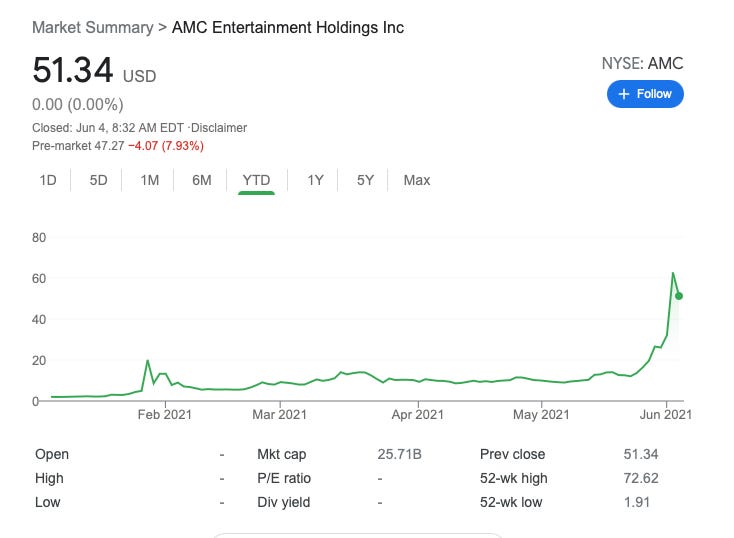The height and width of the screenshot is (538, 734).
Task: Click the Feb 2021 axis label
Action: (165, 414)
